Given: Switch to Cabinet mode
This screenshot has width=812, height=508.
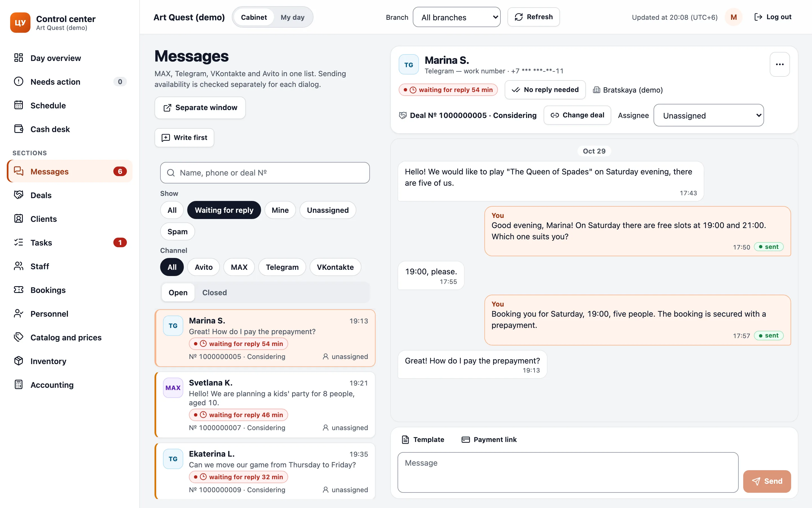Looking at the screenshot, I should point(254,17).
